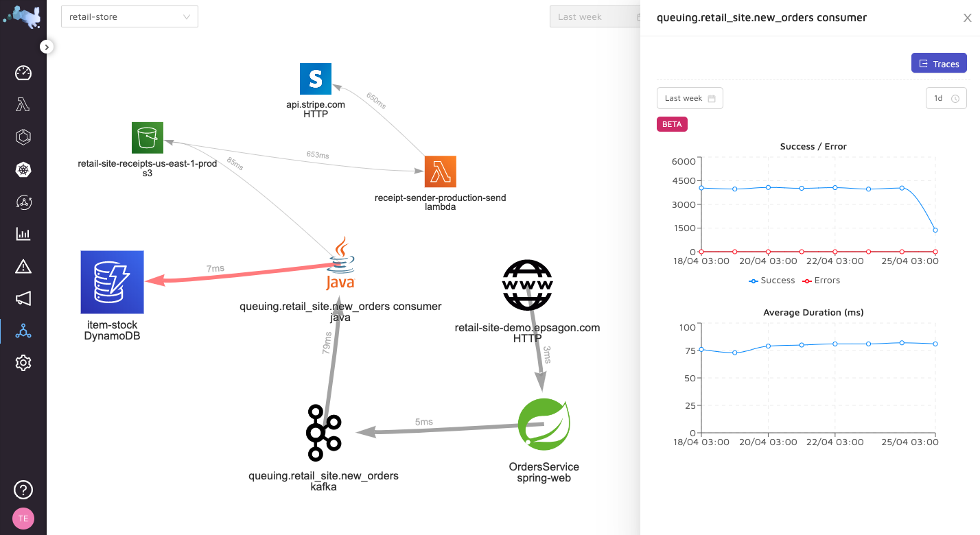Open the Last week picker above the map

point(595,16)
